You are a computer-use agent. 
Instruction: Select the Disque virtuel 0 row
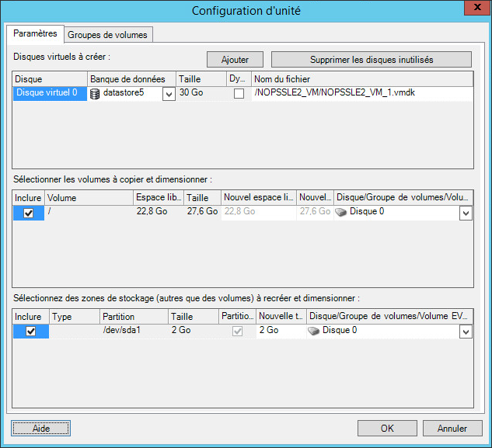pyautogui.click(x=49, y=94)
